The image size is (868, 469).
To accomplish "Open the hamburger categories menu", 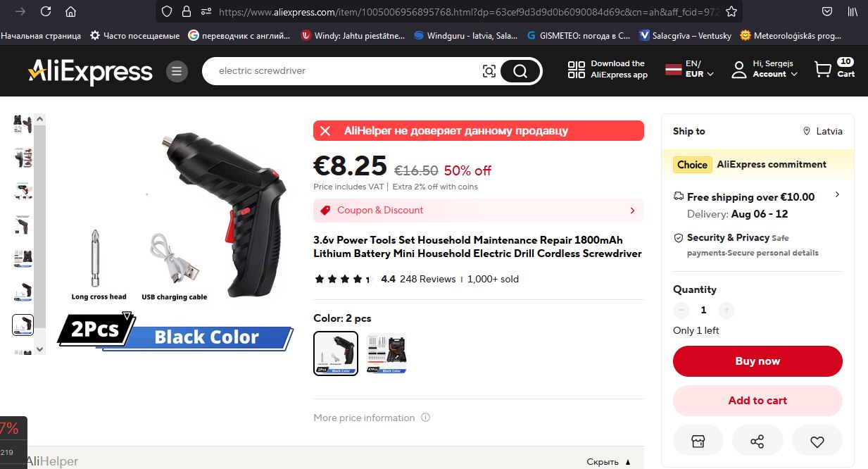I will click(177, 71).
